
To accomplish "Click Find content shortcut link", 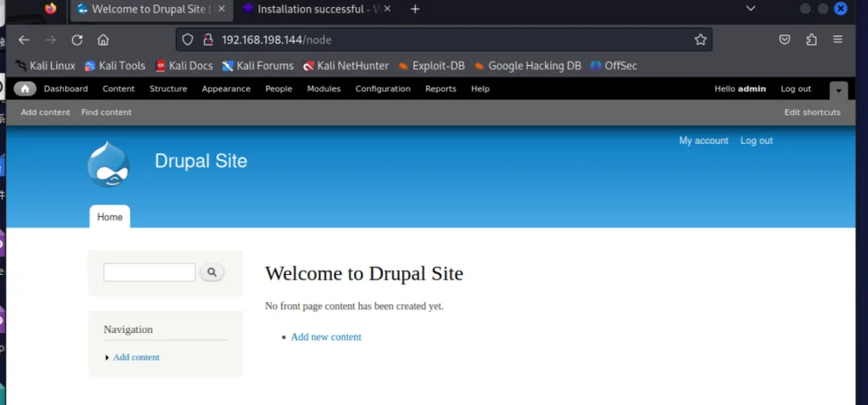I will point(106,113).
